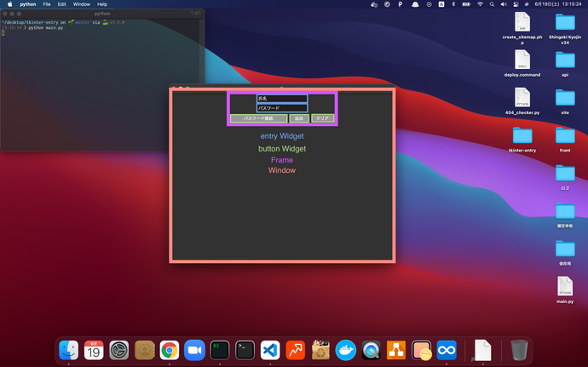Open the python application menu

[28, 4]
